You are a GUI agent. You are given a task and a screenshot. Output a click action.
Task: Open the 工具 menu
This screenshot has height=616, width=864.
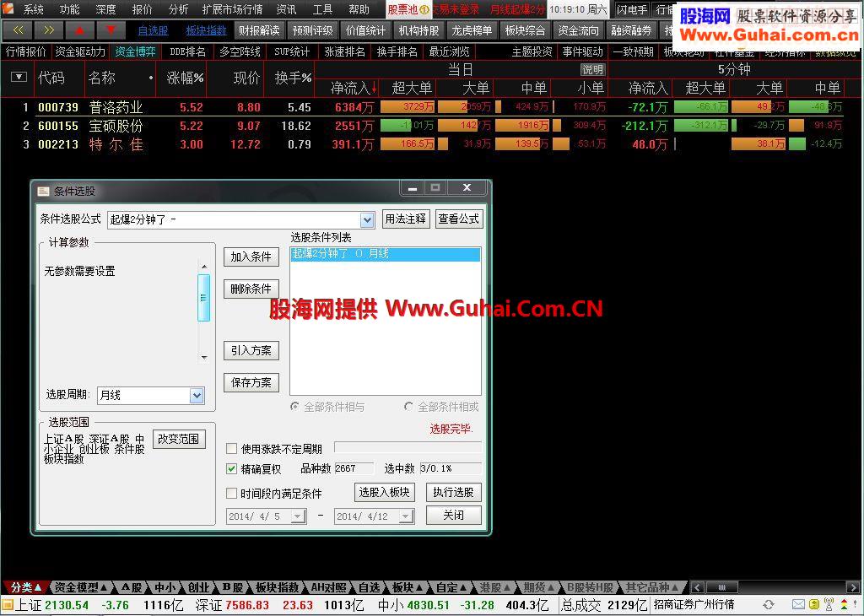pos(323,9)
